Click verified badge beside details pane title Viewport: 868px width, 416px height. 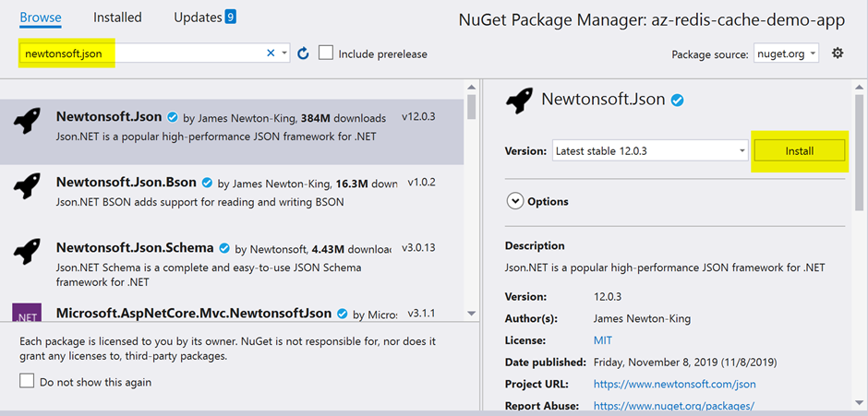(677, 101)
